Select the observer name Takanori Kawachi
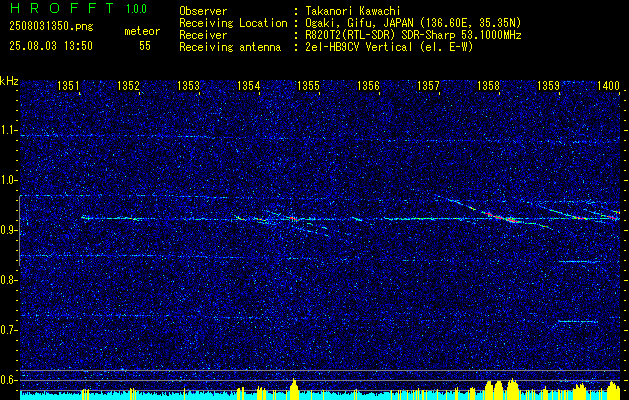The height and width of the screenshot is (400, 629). point(352,11)
